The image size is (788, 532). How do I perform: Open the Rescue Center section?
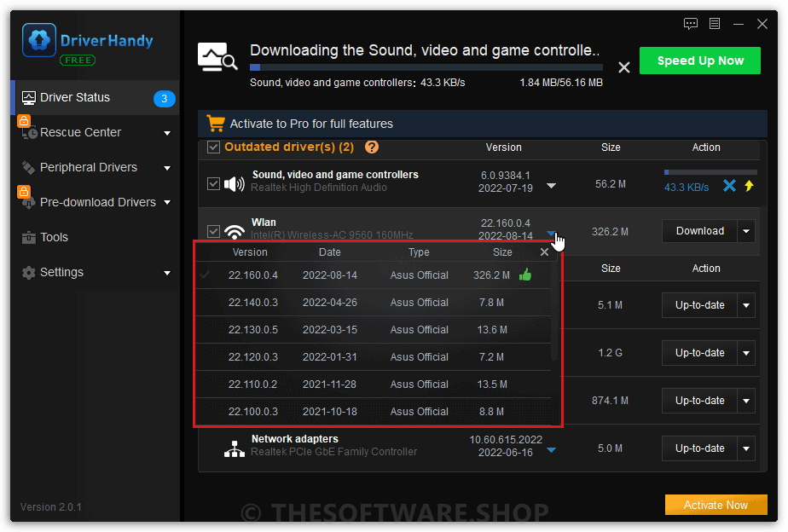pyautogui.click(x=95, y=133)
